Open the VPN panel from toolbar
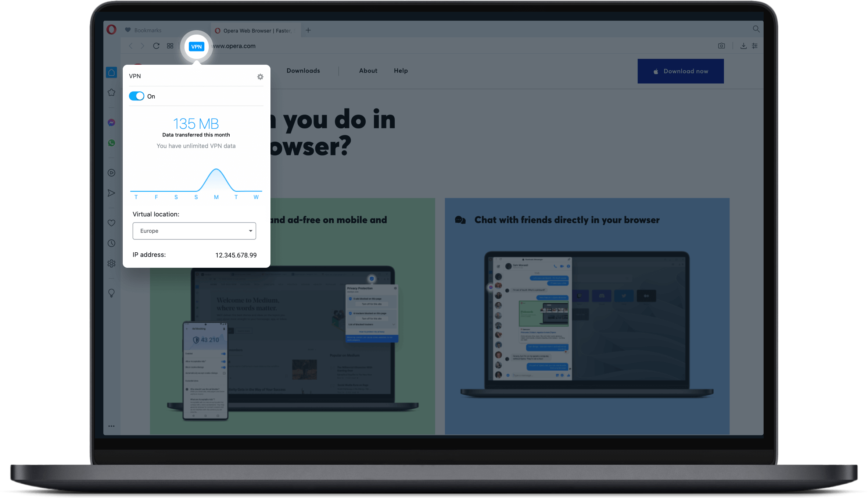Viewport: 868px width, 498px height. pyautogui.click(x=197, y=46)
